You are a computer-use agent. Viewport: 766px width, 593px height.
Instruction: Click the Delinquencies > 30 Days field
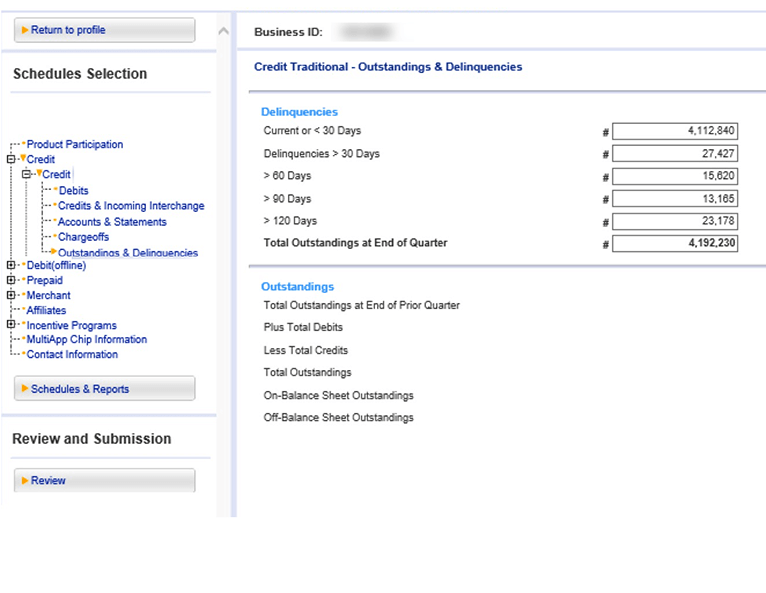click(x=674, y=154)
